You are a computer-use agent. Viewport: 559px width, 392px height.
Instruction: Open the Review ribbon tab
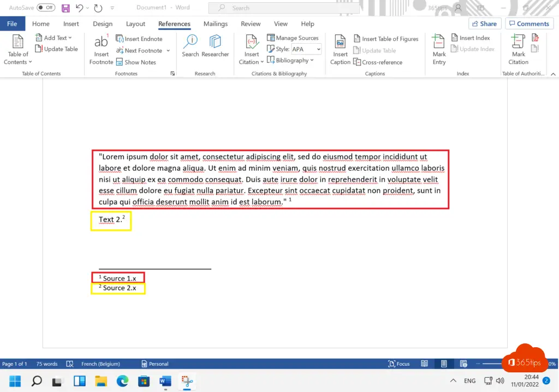(251, 23)
